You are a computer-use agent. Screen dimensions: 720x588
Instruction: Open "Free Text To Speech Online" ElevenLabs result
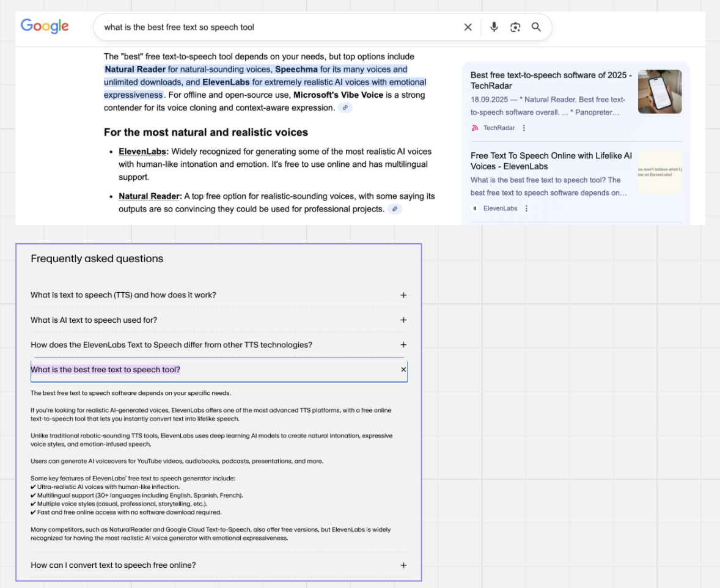(x=551, y=161)
